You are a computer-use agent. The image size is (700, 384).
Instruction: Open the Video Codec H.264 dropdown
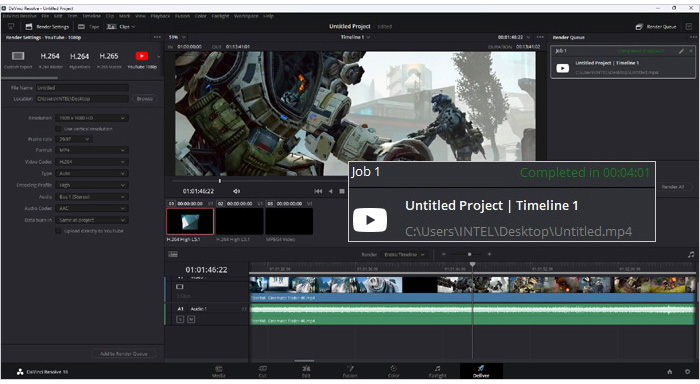92,162
